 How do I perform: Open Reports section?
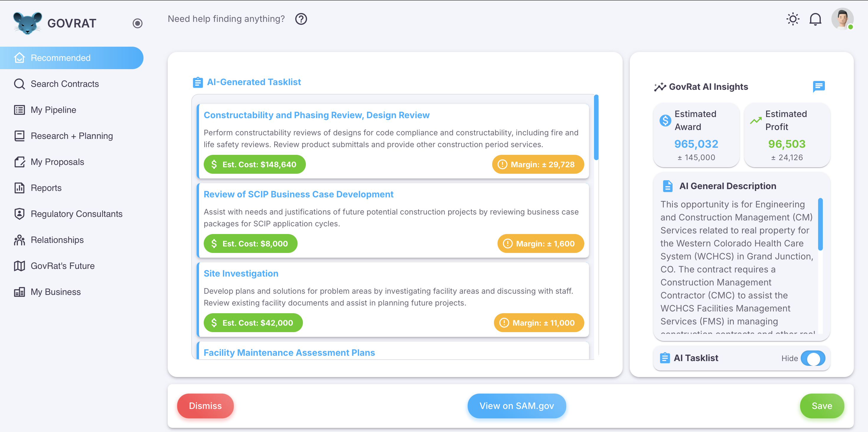tap(71, 188)
